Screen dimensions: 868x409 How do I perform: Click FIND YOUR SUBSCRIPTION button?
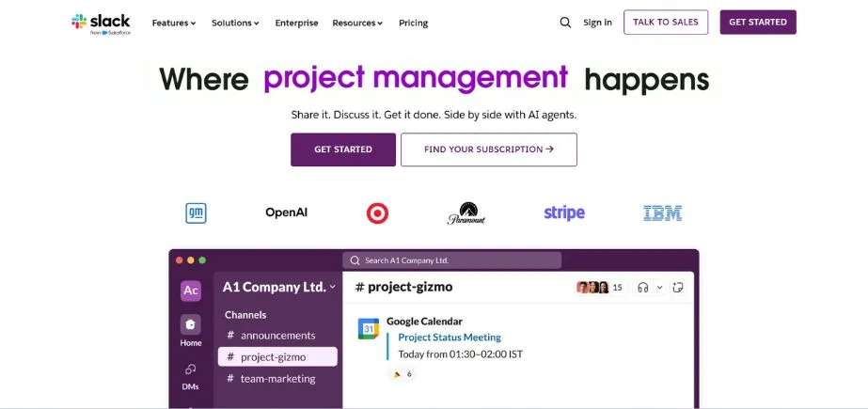pos(489,149)
